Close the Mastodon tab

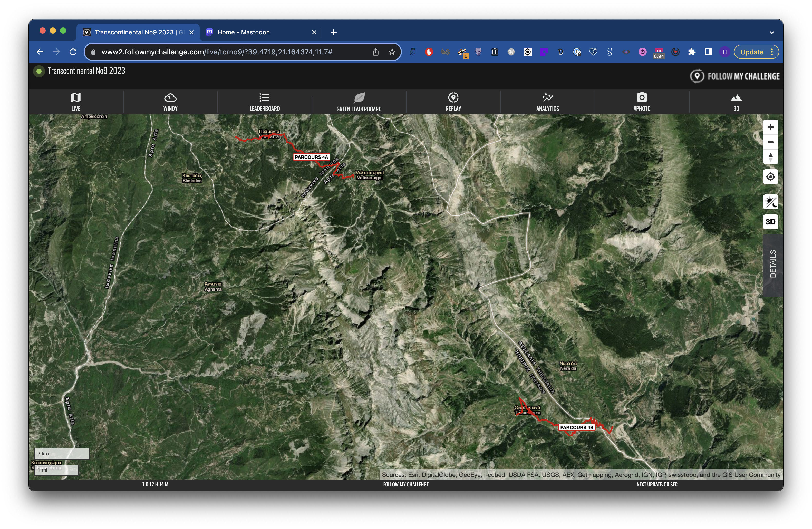pyautogui.click(x=314, y=32)
